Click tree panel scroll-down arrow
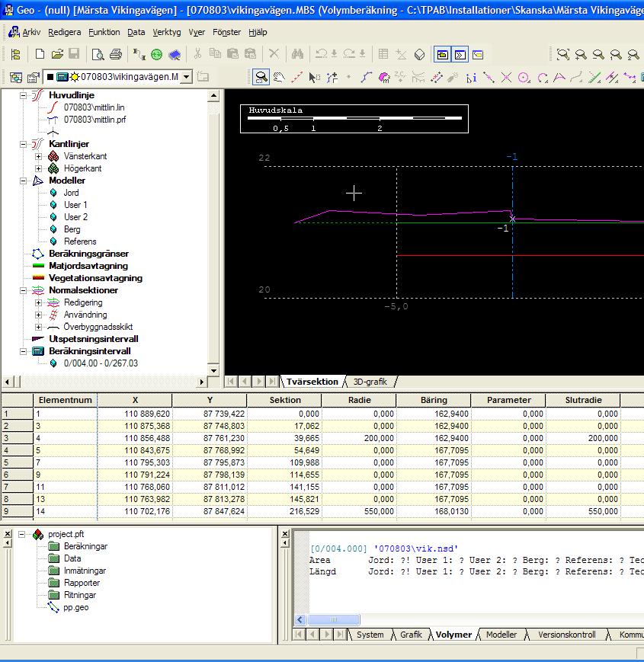Image resolution: width=644 pixels, height=662 pixels. 213,370
